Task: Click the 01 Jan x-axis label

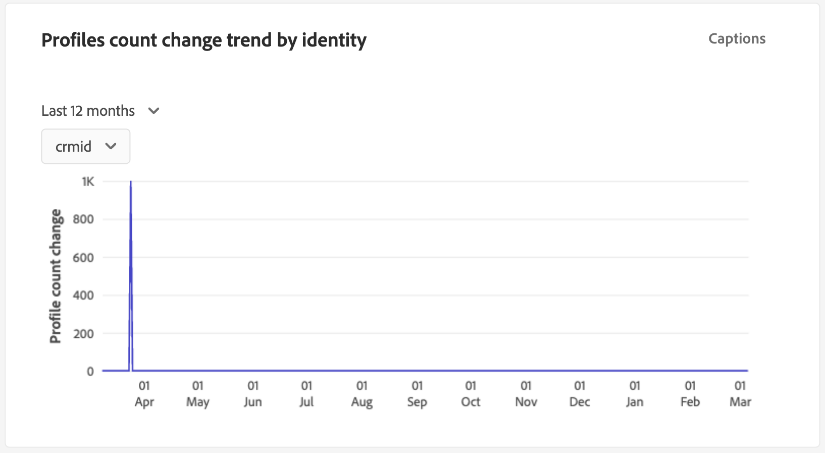Action: pyautogui.click(x=634, y=394)
